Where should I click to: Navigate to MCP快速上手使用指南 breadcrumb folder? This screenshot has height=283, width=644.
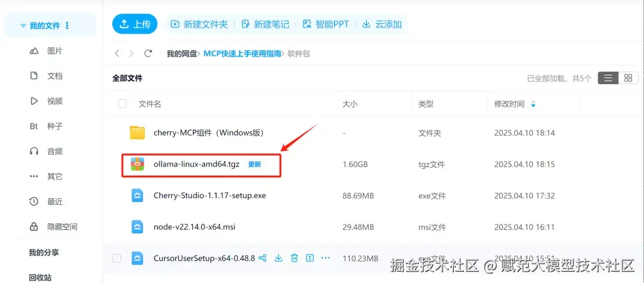pyautogui.click(x=243, y=54)
